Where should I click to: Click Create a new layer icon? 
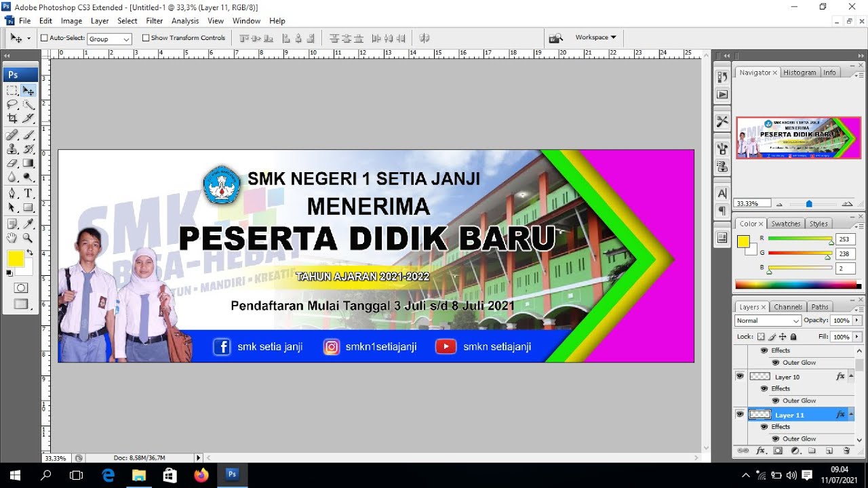click(829, 451)
